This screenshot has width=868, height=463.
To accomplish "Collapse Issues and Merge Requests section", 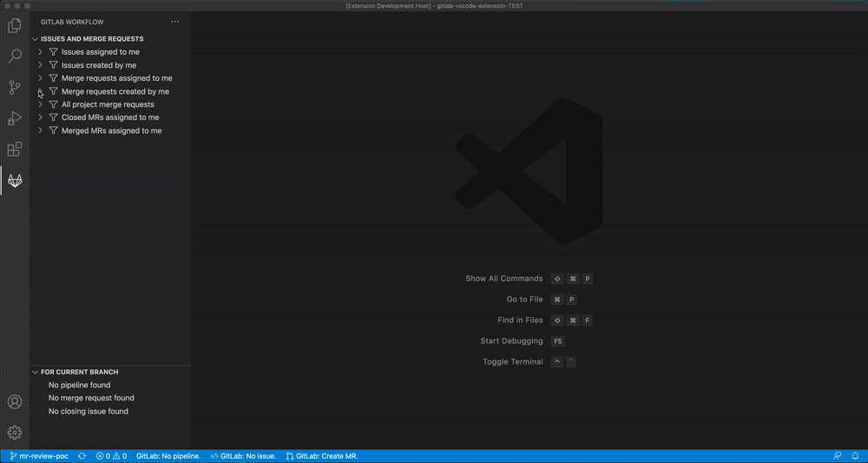I will 35,39.
